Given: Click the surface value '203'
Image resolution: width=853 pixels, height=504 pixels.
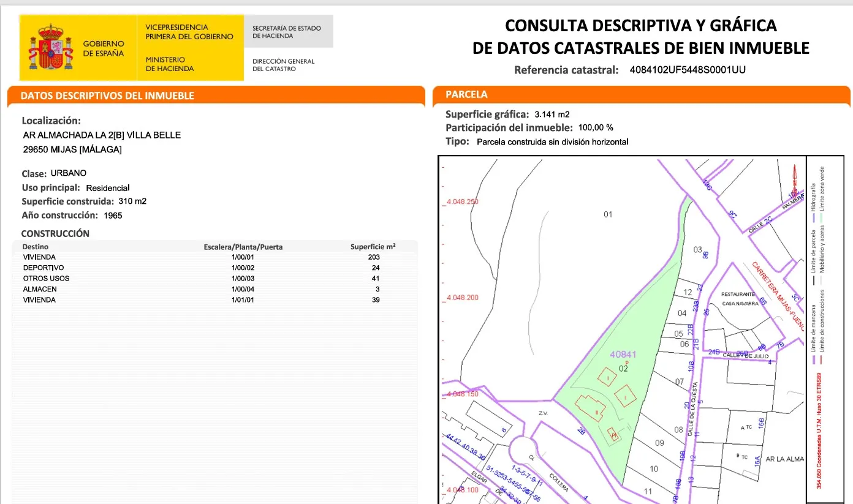Looking at the screenshot, I should click(x=374, y=257).
